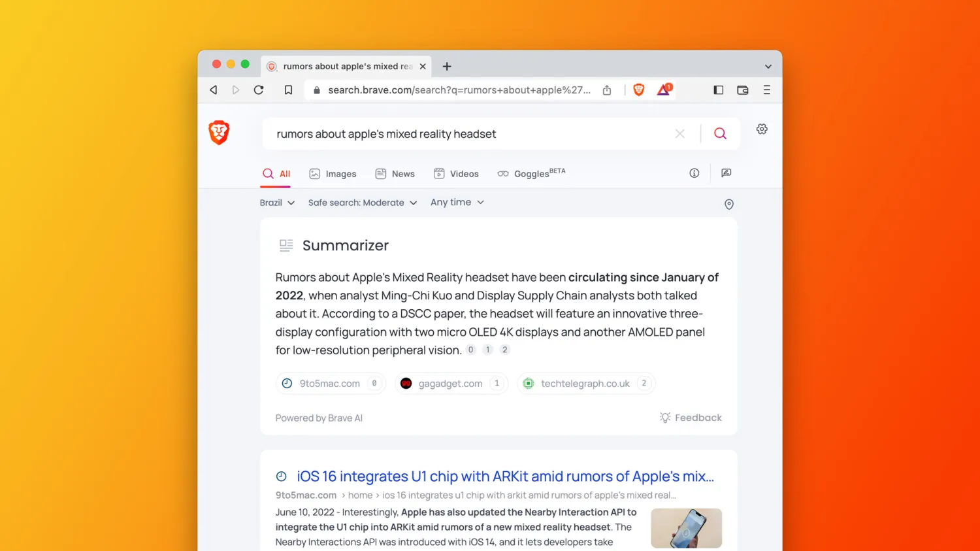Click the magnifier search submit icon
The image size is (980, 551).
pyautogui.click(x=720, y=134)
